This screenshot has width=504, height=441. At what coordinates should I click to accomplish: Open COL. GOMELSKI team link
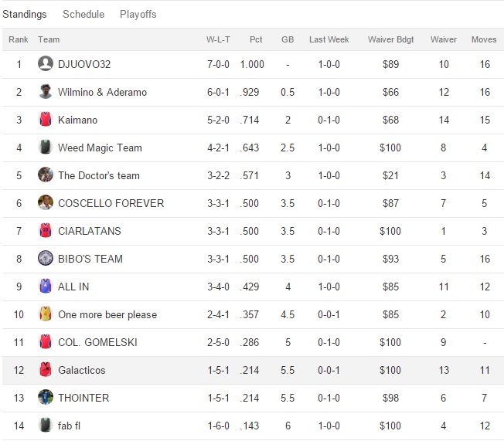(x=97, y=342)
